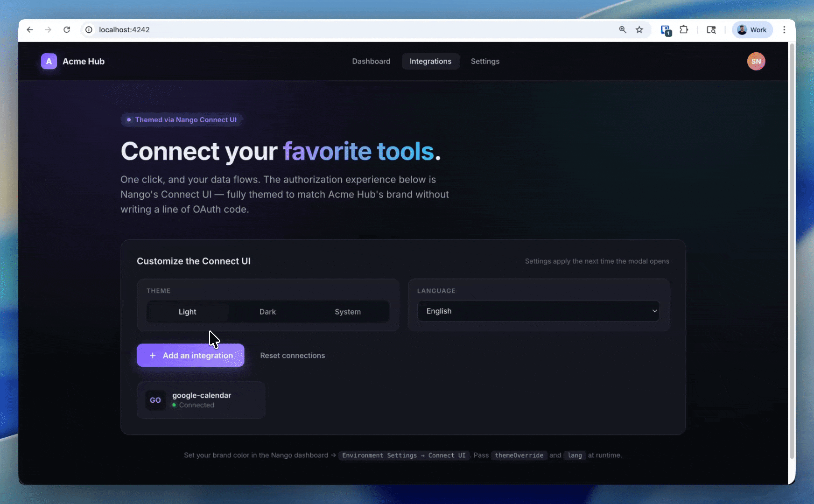Open the zoom magnifier icon in address bar
Image resolution: width=814 pixels, height=504 pixels.
click(x=623, y=30)
